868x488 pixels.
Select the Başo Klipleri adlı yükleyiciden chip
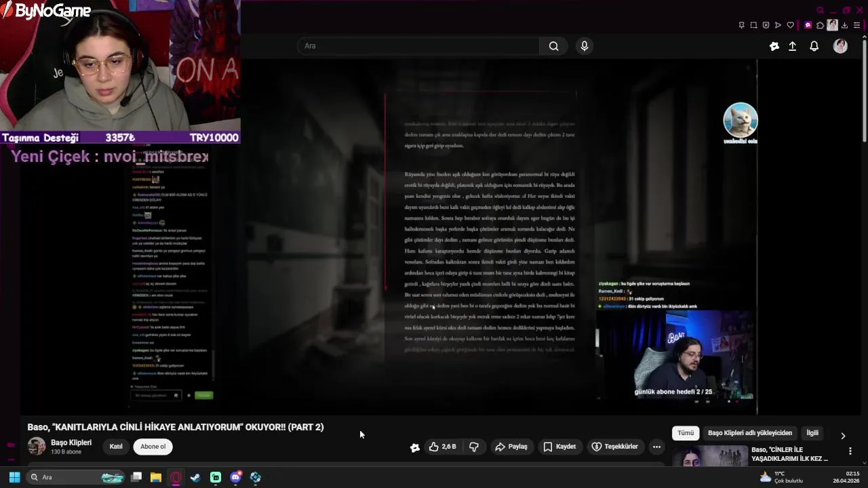click(x=750, y=433)
